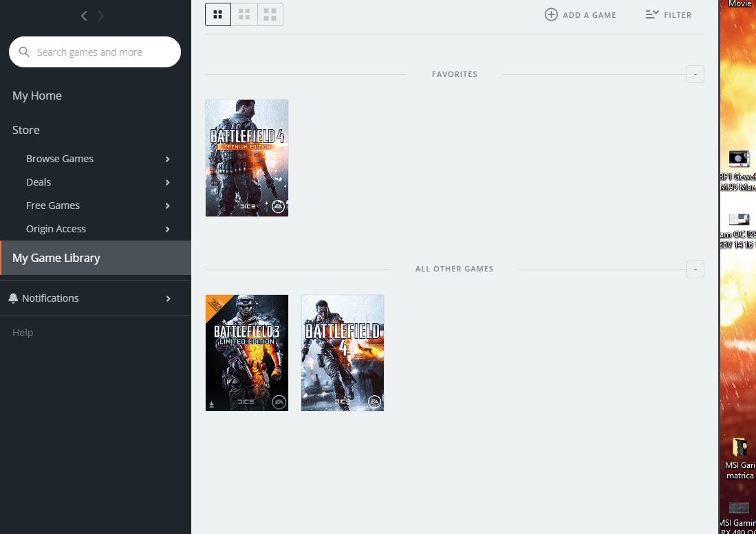The image size is (756, 534).
Task: Expand the Free Games chevron
Action: click(x=168, y=205)
